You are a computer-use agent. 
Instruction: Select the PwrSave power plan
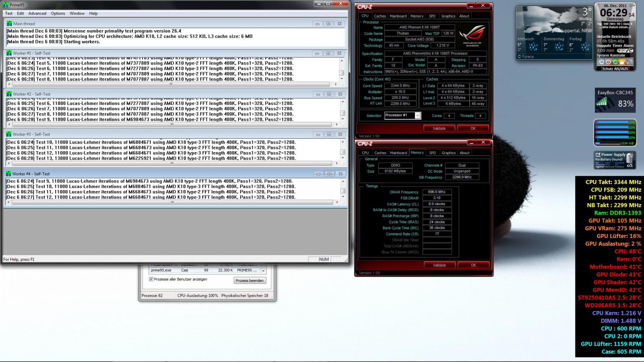tap(619, 167)
